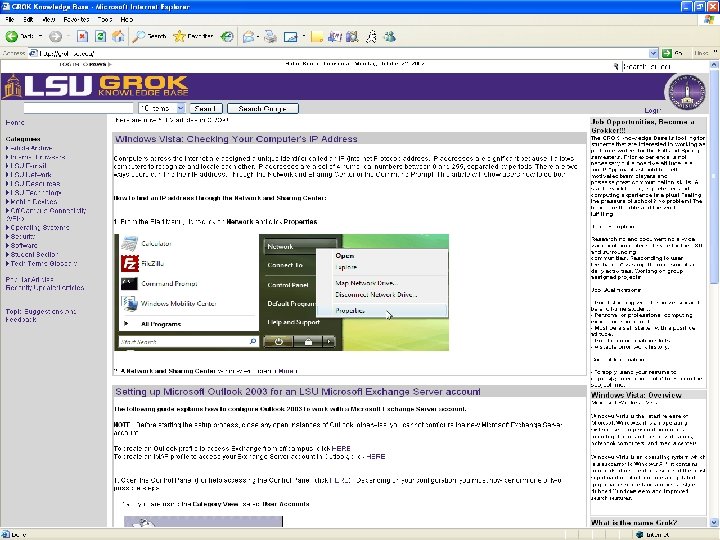Click the Search button beside dropdown

tap(206, 108)
